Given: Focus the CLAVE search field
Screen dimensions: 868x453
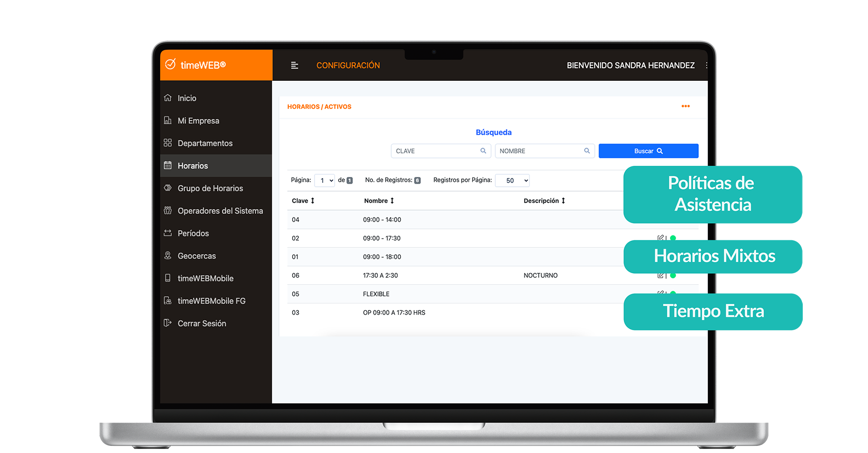Looking at the screenshot, I should [441, 151].
